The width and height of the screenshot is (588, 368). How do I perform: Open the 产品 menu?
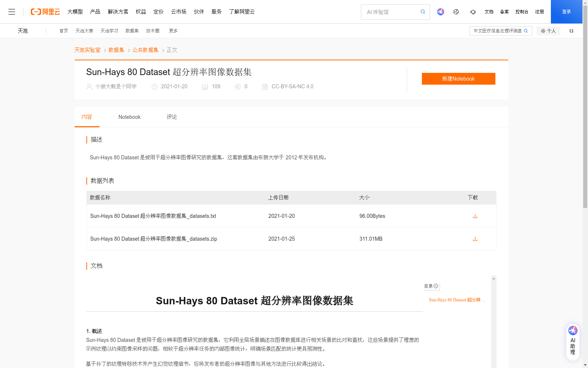click(x=95, y=12)
